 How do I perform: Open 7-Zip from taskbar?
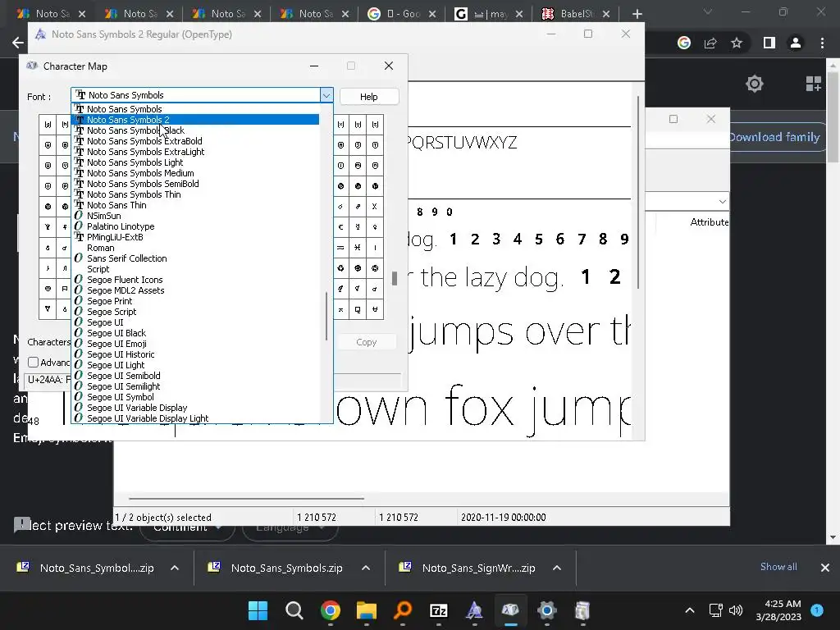tap(439, 610)
